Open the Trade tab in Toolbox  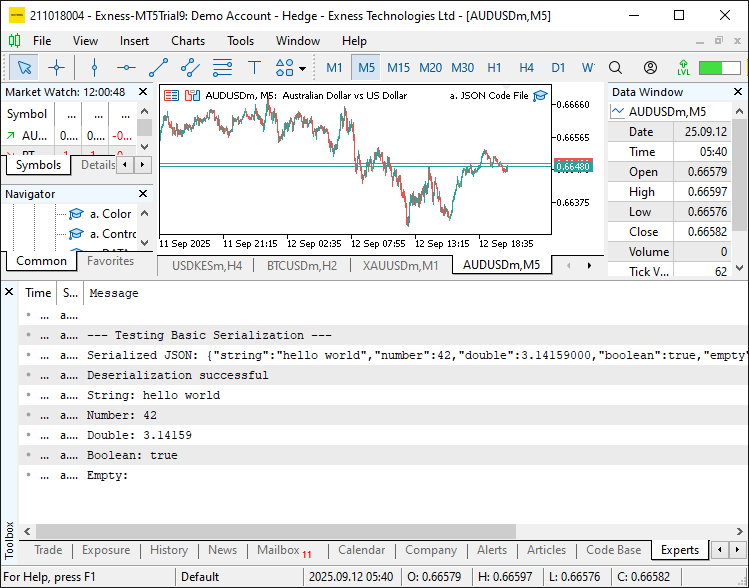(x=48, y=550)
